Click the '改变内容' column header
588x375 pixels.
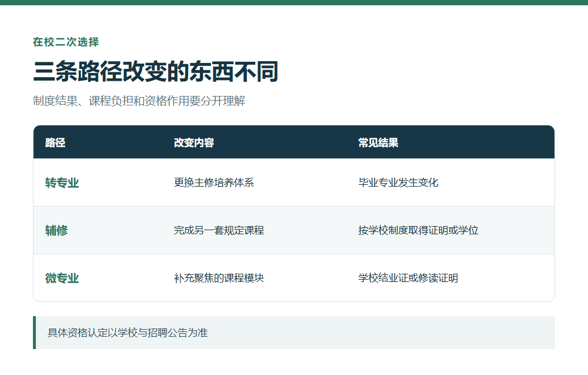pyautogui.click(x=194, y=142)
